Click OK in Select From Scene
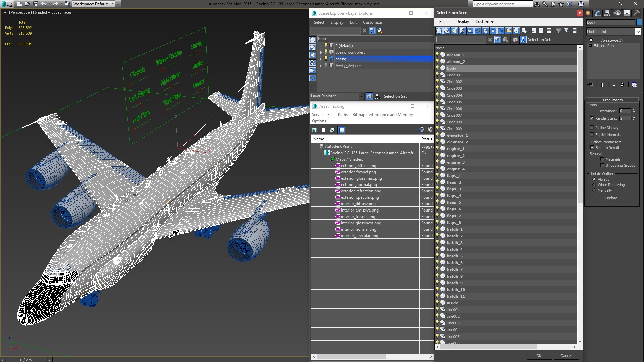 539,356
